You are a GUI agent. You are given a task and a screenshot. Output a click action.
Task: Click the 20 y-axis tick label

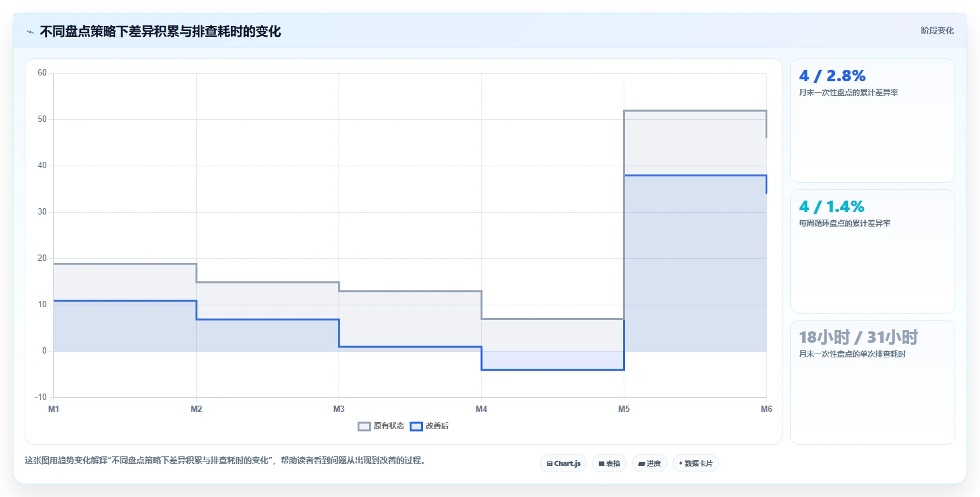click(42, 258)
